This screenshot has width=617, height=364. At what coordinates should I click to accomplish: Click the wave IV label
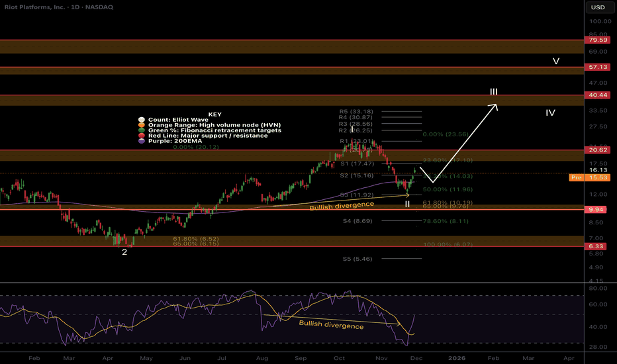550,113
